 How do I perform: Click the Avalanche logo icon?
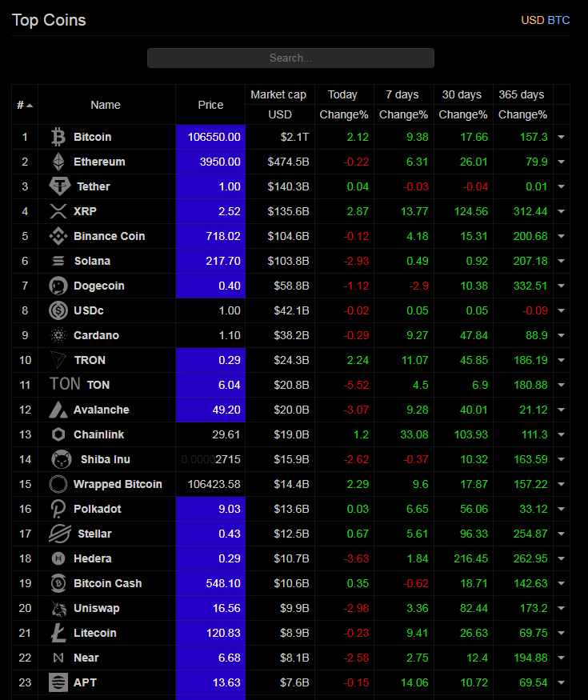(x=58, y=410)
